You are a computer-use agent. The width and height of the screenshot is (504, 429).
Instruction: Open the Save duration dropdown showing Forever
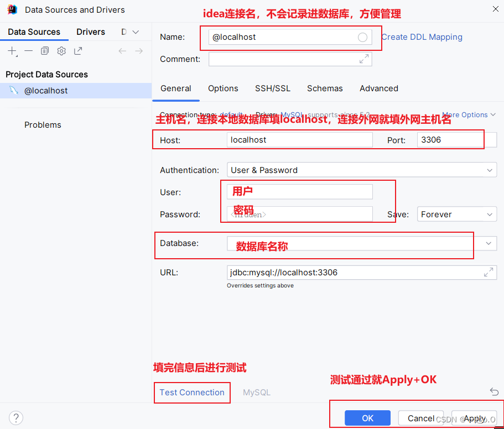(489, 214)
